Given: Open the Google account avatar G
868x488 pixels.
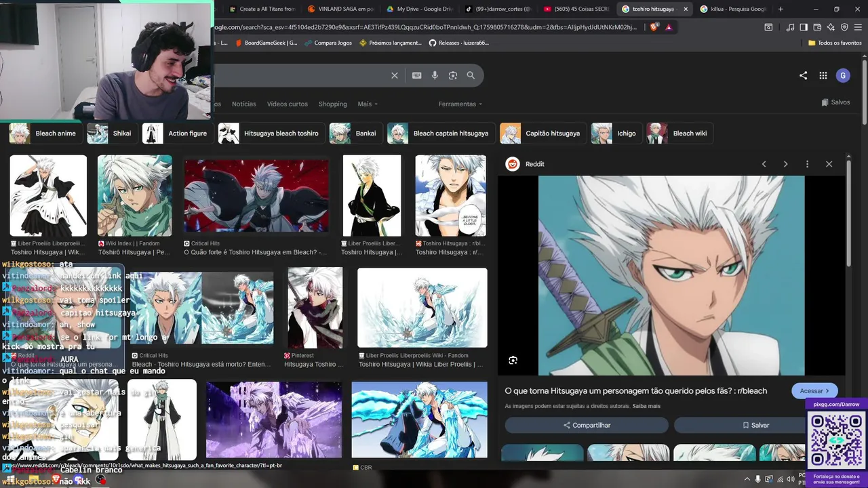Looking at the screenshot, I should (843, 75).
